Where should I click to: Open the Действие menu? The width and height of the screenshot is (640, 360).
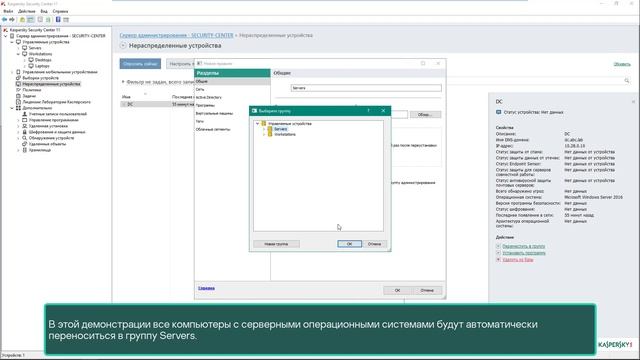coord(27,11)
